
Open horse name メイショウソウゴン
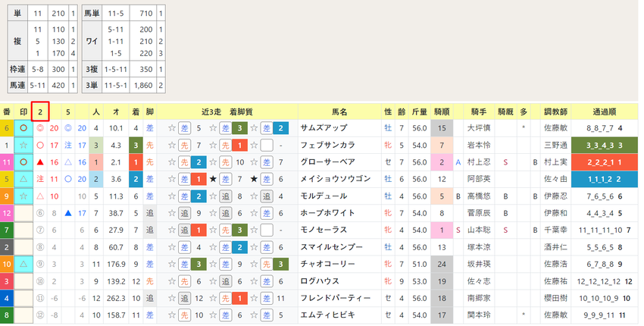click(x=336, y=179)
